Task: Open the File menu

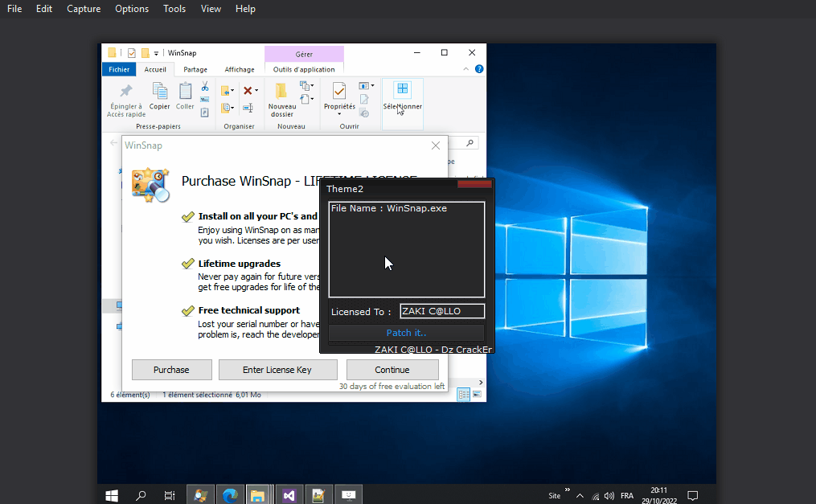Action: [14, 9]
